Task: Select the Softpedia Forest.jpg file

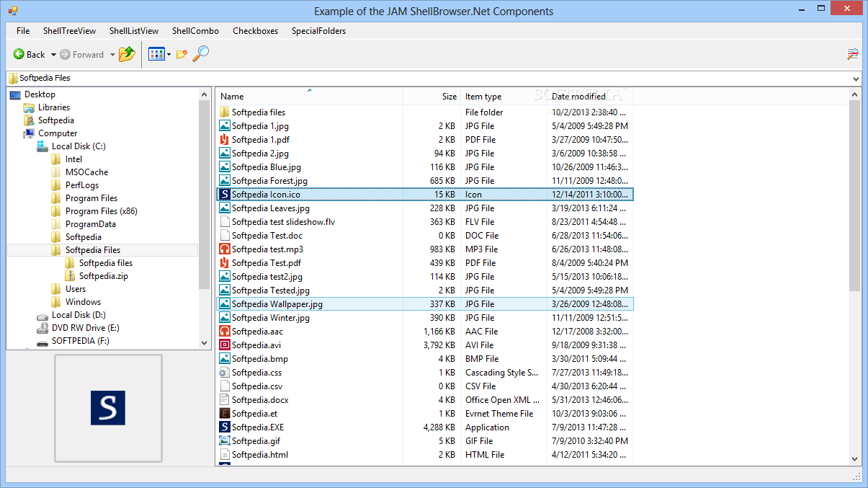Action: click(269, 181)
